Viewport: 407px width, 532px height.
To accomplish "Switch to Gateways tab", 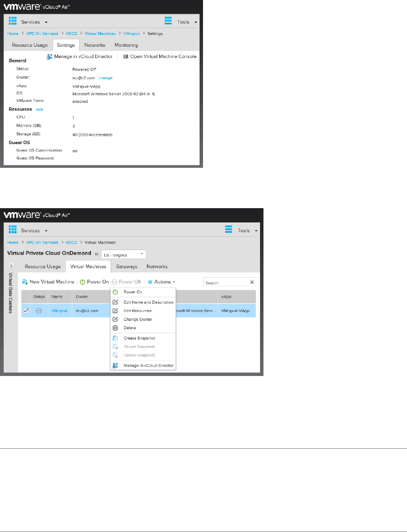I will coord(127,267).
